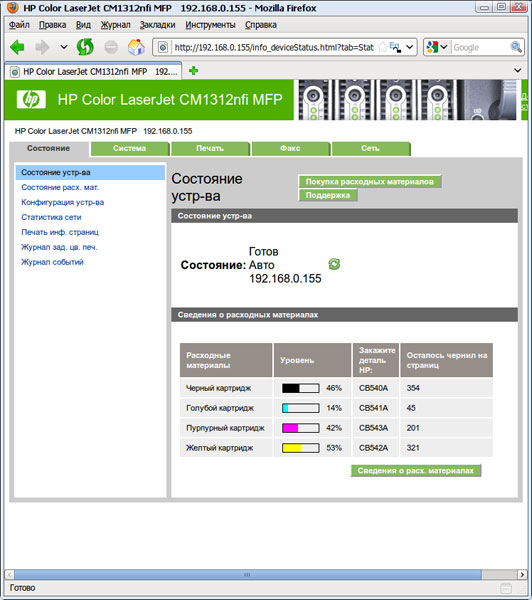Viewport: 532px width, 600px height.
Task: Click the 46% level value
Action: (x=334, y=388)
